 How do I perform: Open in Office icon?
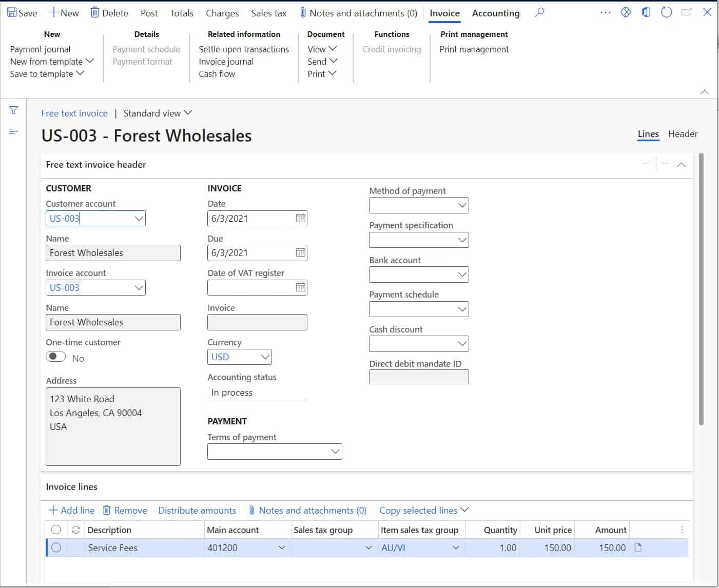tap(646, 12)
